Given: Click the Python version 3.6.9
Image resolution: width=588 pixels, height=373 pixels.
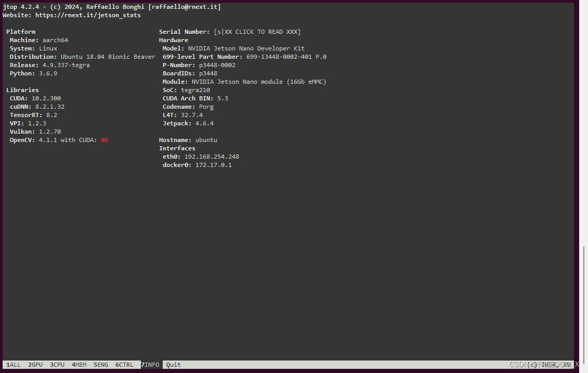Looking at the screenshot, I should (48, 73).
